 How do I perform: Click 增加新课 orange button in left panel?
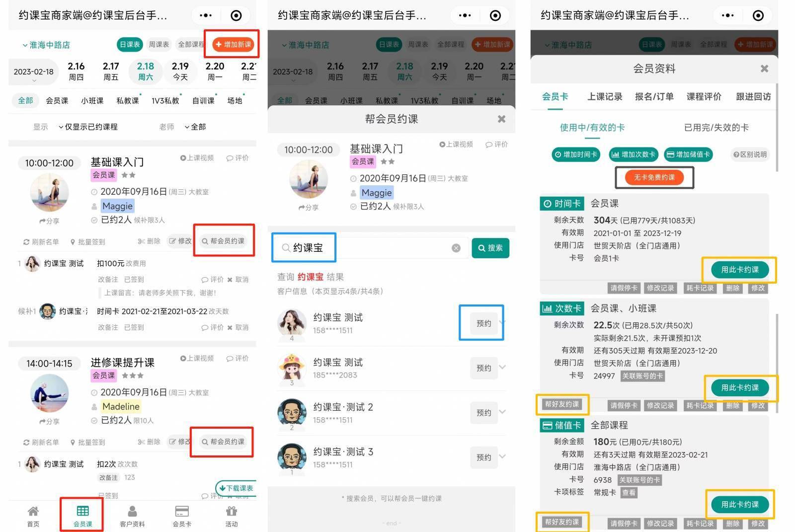pos(234,44)
